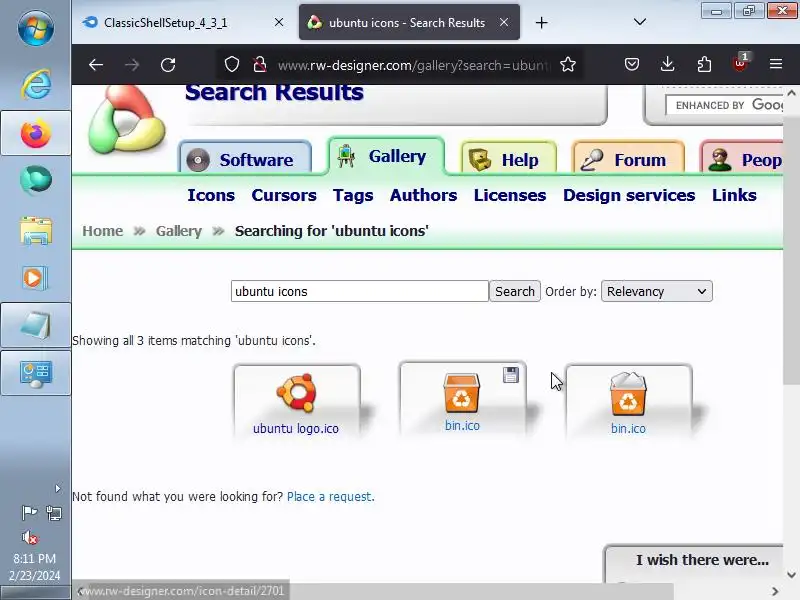Open the Extensions puzzle icon
Screen dimensions: 800x600
click(x=704, y=64)
